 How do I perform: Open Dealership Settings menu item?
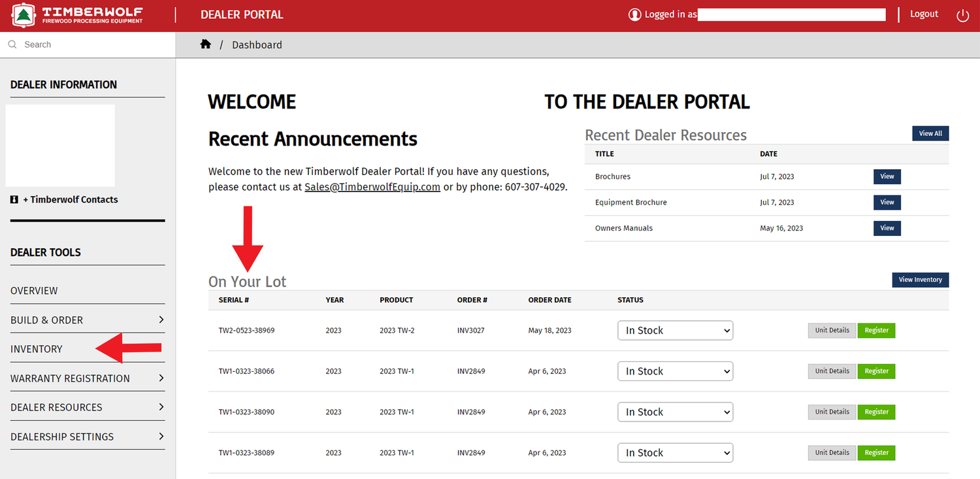[62, 437]
